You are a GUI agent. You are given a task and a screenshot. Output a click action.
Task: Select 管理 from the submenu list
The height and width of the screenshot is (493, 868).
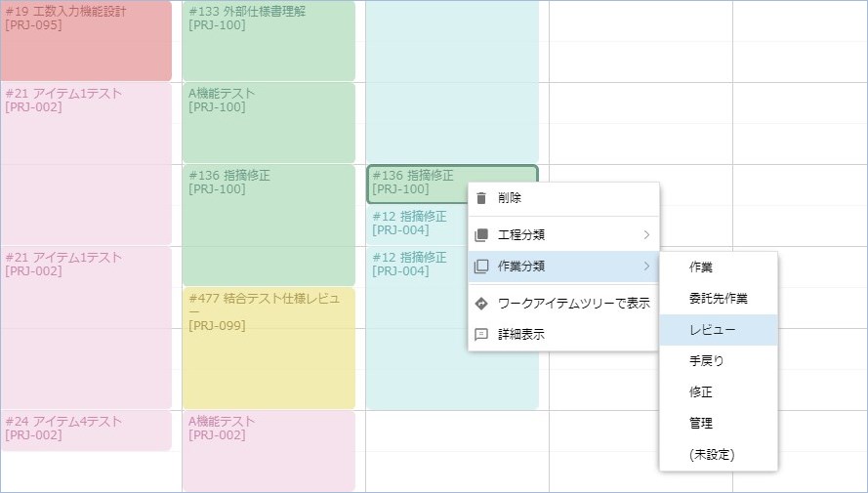pos(701,424)
